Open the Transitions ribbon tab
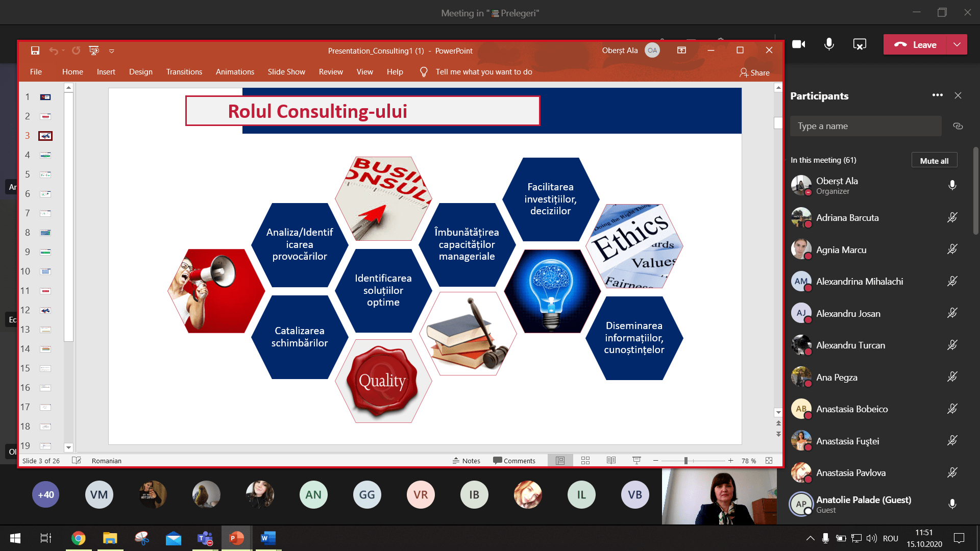Screen dimensions: 980x551 pos(184,72)
